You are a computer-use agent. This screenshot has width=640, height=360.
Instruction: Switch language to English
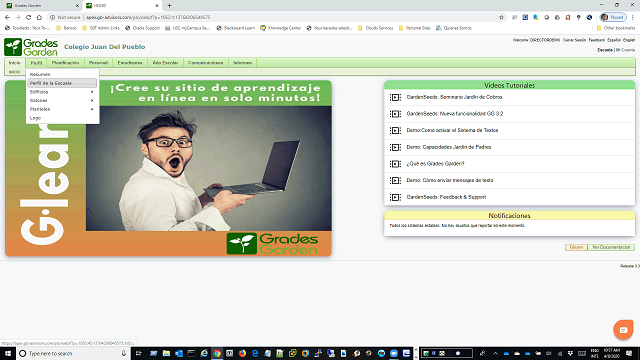pos(629,40)
